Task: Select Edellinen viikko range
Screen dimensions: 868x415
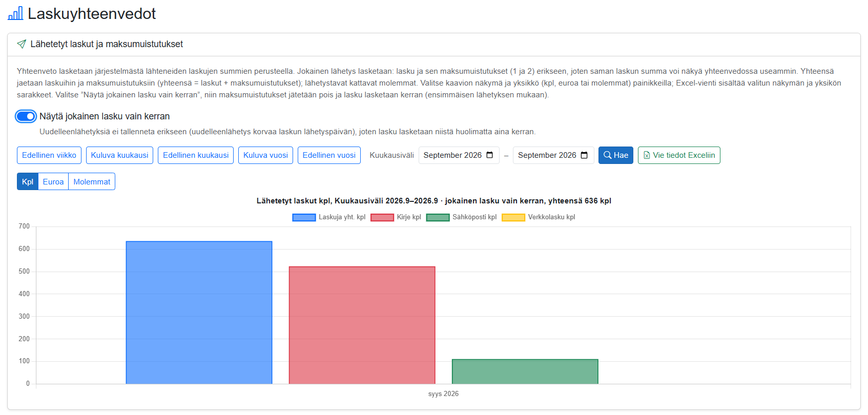Action: (49, 155)
